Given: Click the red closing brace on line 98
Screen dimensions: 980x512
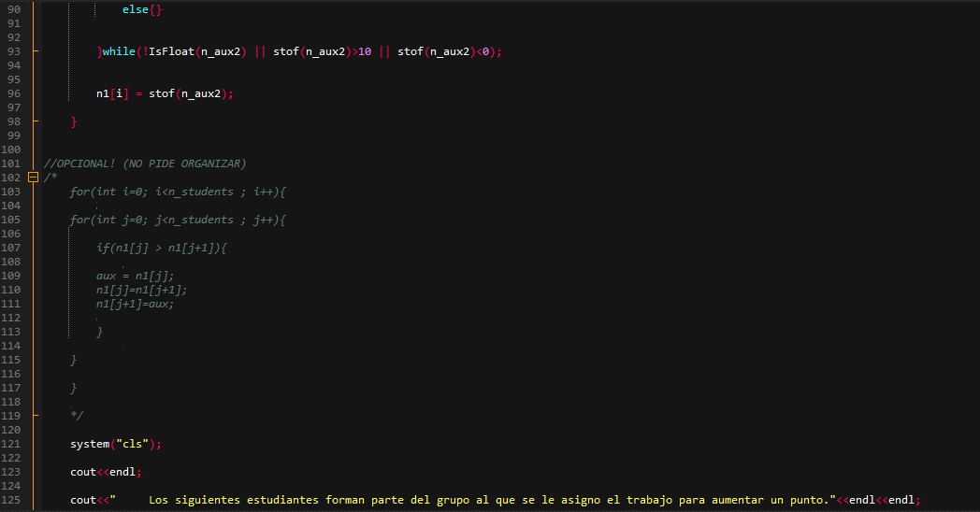Looking at the screenshot, I should pyautogui.click(x=74, y=121).
